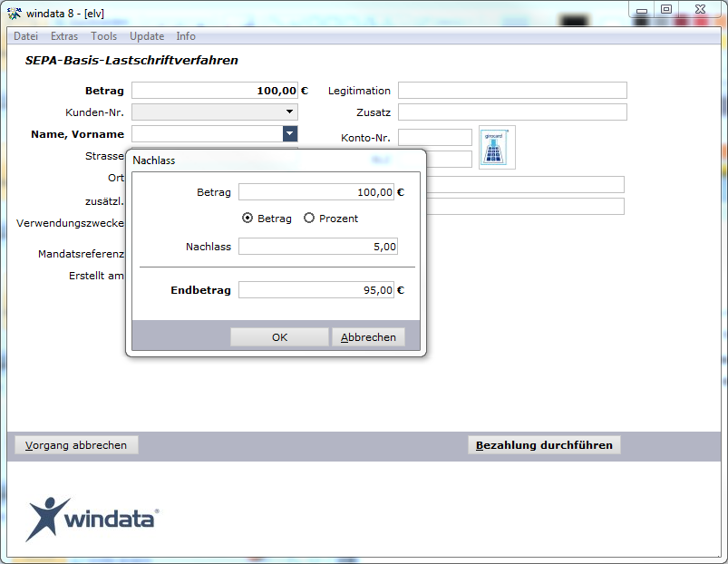Click the girocard terminal icon

pos(497,147)
